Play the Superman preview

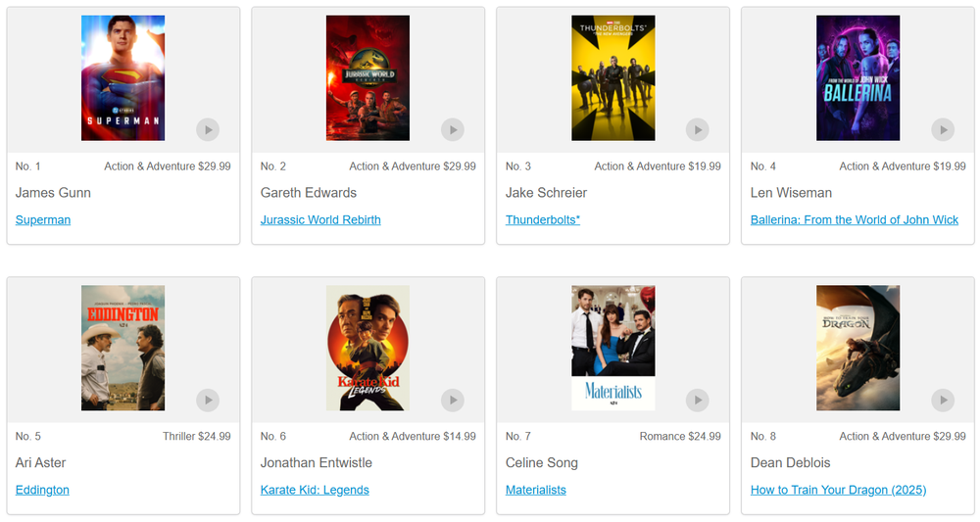tap(208, 130)
